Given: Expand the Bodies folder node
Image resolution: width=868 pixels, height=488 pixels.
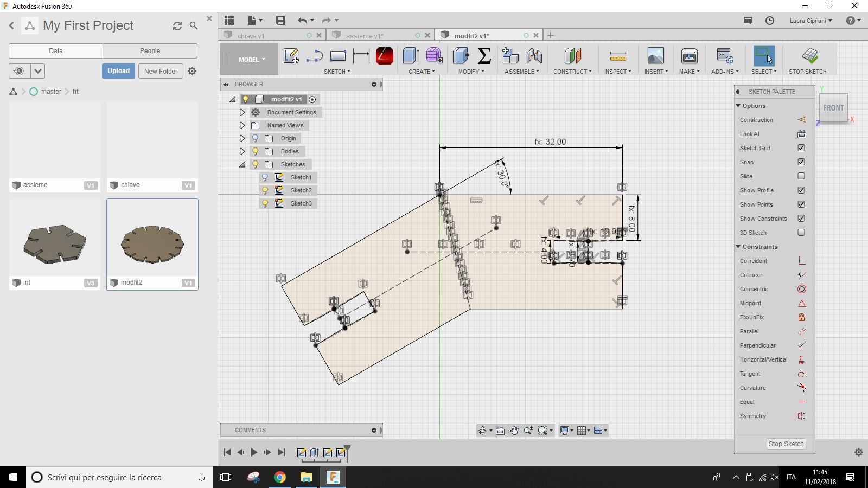Looking at the screenshot, I should [242, 151].
